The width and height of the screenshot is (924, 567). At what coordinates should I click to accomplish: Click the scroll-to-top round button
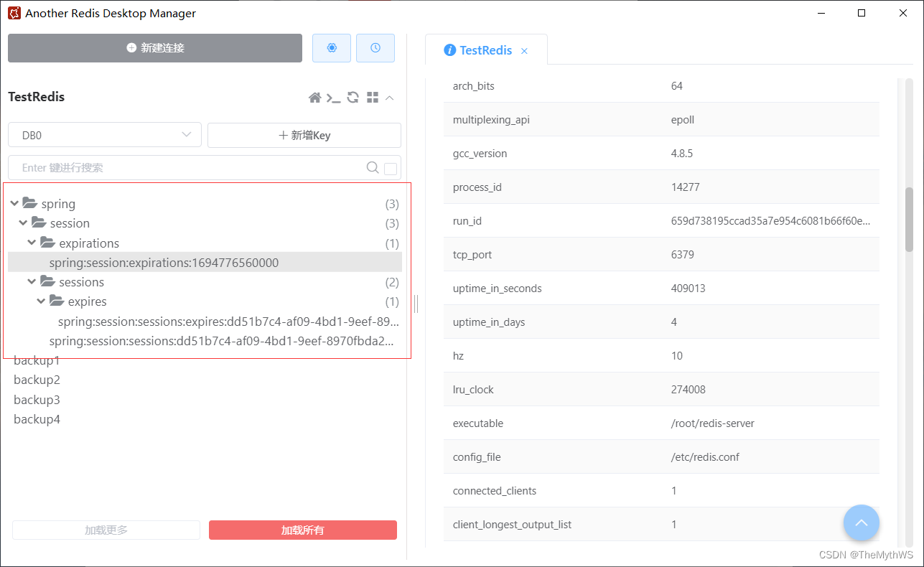click(x=862, y=523)
